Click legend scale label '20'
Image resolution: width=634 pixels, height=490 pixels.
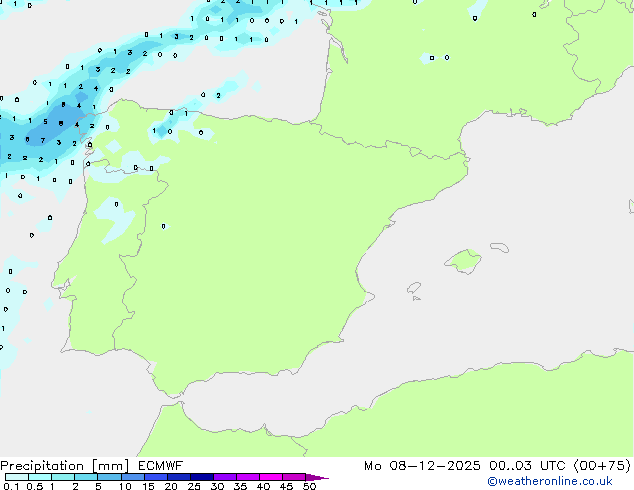click(x=171, y=486)
